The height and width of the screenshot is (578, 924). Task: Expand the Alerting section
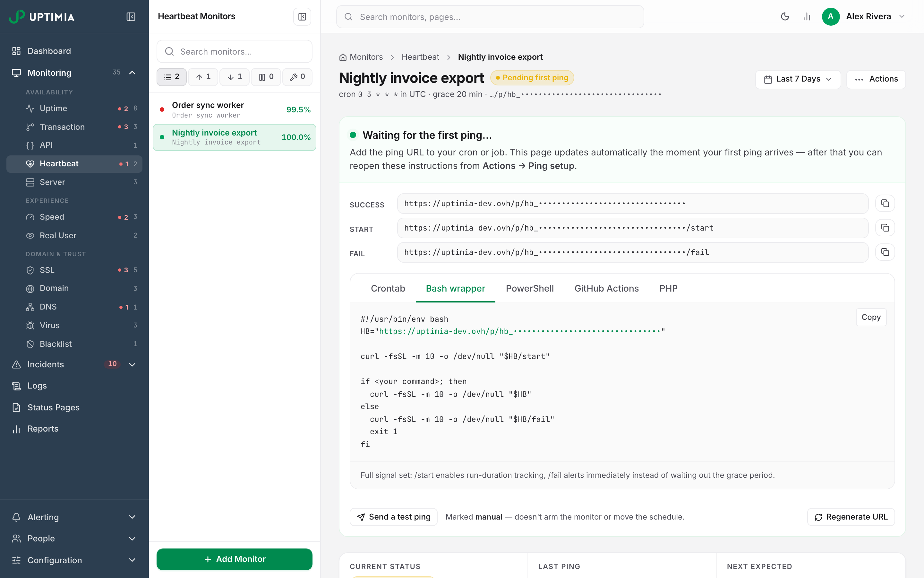click(132, 517)
